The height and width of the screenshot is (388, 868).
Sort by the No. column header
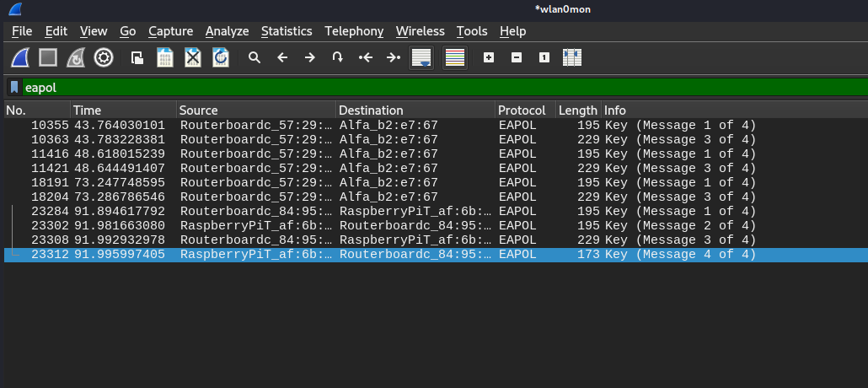[37, 110]
